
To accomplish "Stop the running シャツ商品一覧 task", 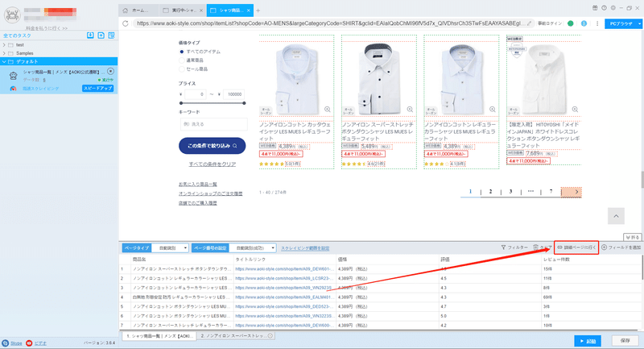I will (x=111, y=72).
